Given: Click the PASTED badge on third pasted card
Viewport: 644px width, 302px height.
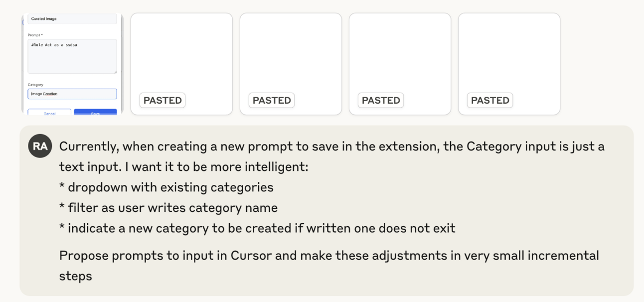Looking at the screenshot, I should [381, 100].
